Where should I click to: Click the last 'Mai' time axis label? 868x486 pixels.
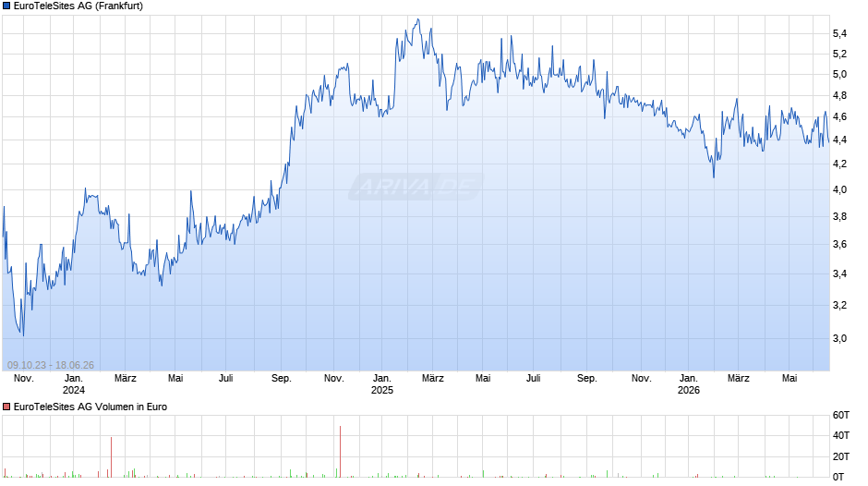coord(790,379)
